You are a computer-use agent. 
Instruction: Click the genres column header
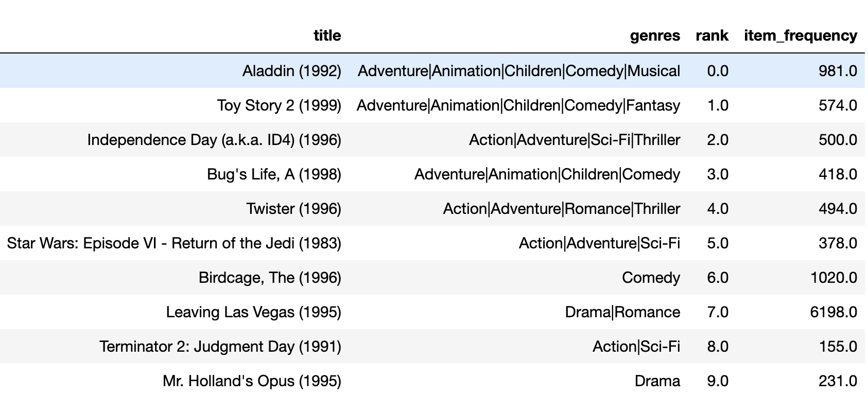(655, 35)
